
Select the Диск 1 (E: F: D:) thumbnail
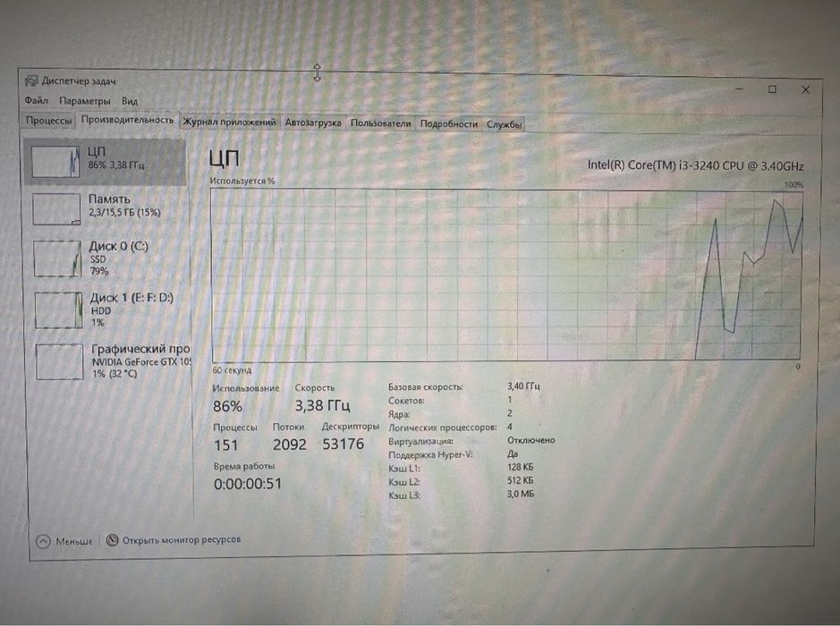click(x=59, y=310)
